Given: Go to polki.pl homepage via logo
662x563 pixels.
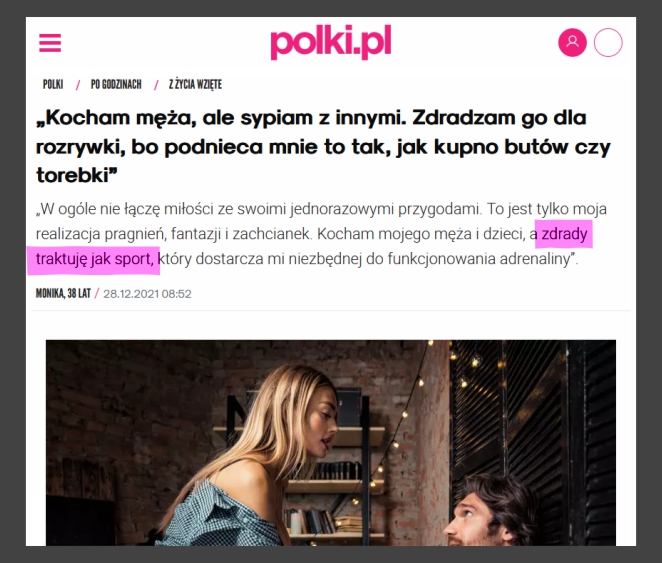Looking at the screenshot, I should tap(331, 42).
